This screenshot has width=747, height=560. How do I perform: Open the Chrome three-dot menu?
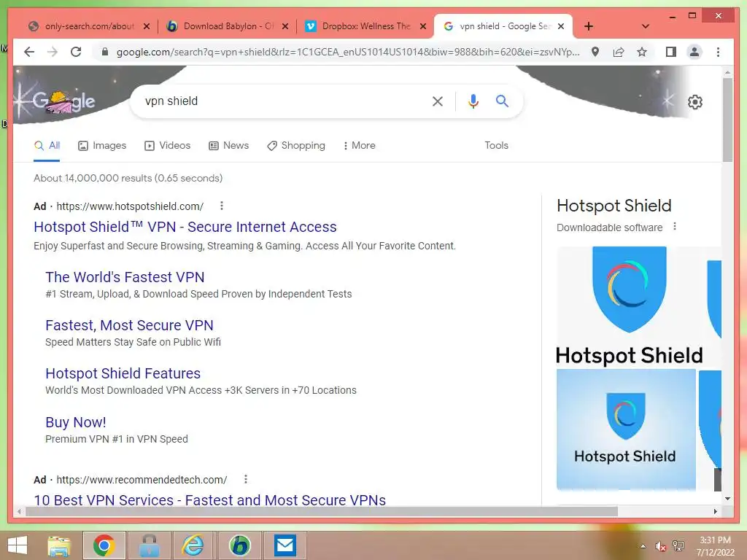[718, 52]
